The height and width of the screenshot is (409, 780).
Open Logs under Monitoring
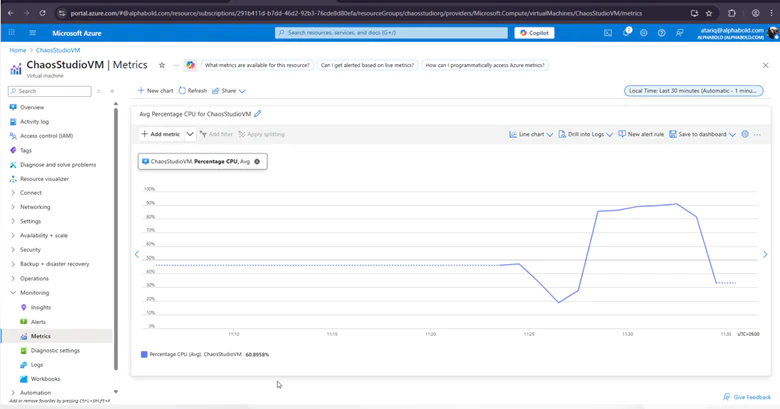[37, 365]
